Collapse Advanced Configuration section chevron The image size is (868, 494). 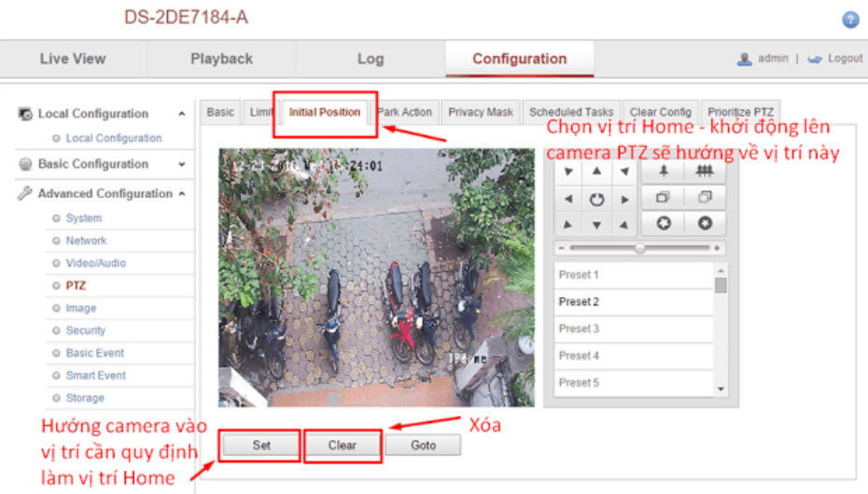coord(182,194)
